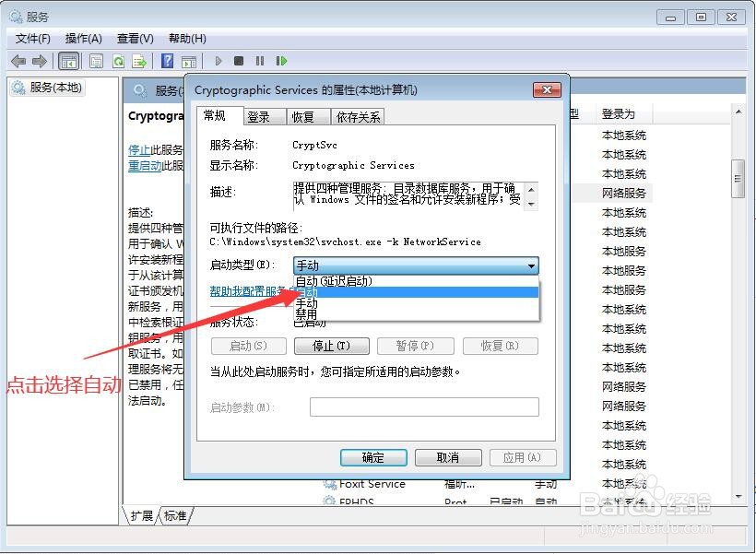Open the 启动类型 dropdown arrow
This screenshot has height=554, width=756.
[532, 265]
